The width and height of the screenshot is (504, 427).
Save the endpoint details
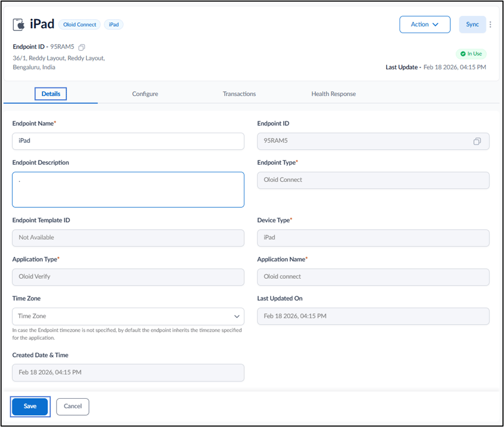point(30,406)
